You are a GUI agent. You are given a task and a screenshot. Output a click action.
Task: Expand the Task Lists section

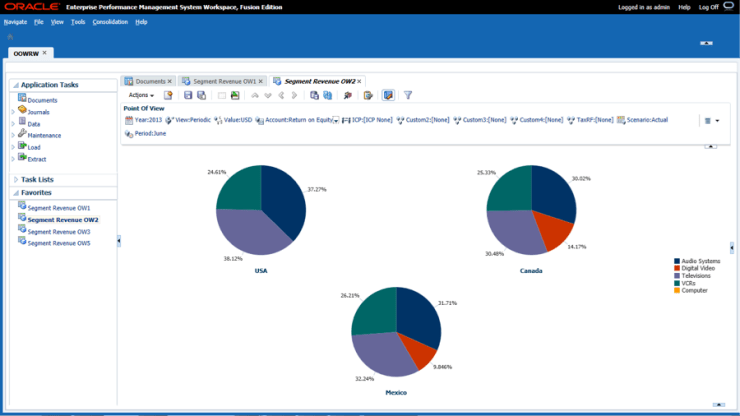[14, 179]
